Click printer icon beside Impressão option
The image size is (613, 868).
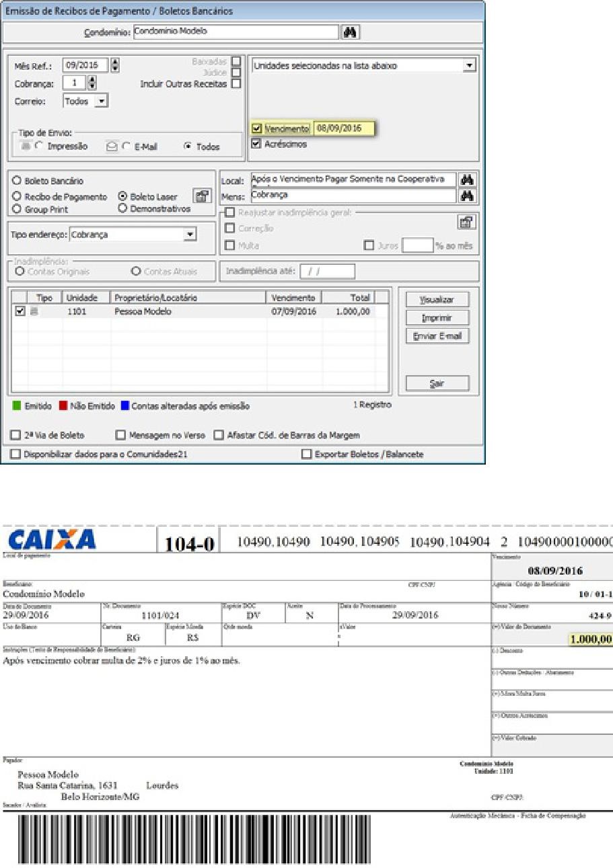(x=26, y=146)
